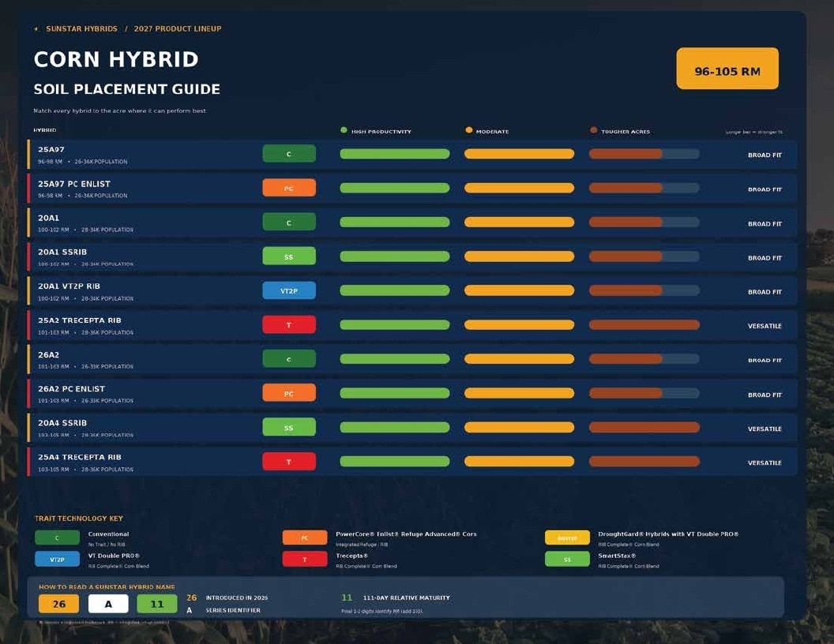The height and width of the screenshot is (644, 834).
Task: Click the Trecepta red T key swatch
Action: 305,560
